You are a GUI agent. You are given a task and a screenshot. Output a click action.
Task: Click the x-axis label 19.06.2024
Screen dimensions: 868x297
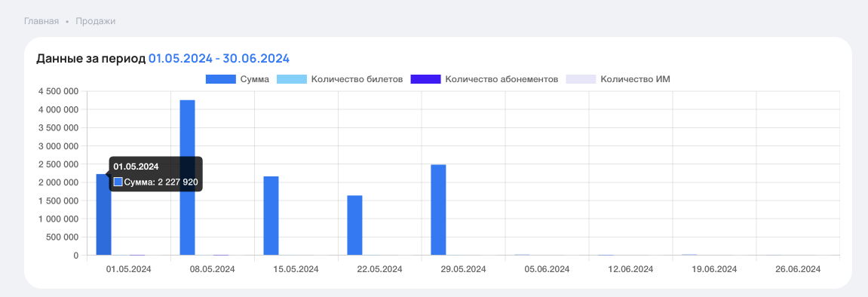714,269
